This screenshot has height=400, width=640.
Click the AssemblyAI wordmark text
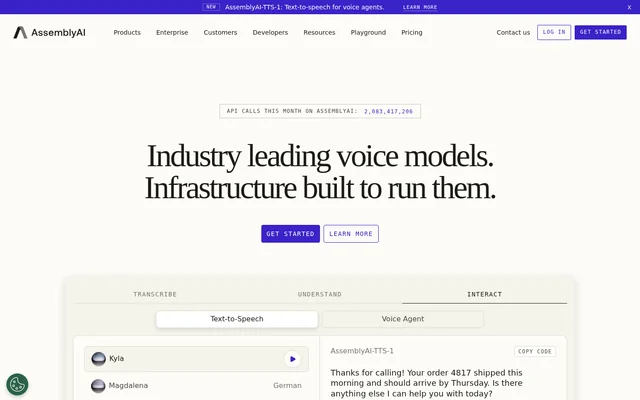pos(58,33)
